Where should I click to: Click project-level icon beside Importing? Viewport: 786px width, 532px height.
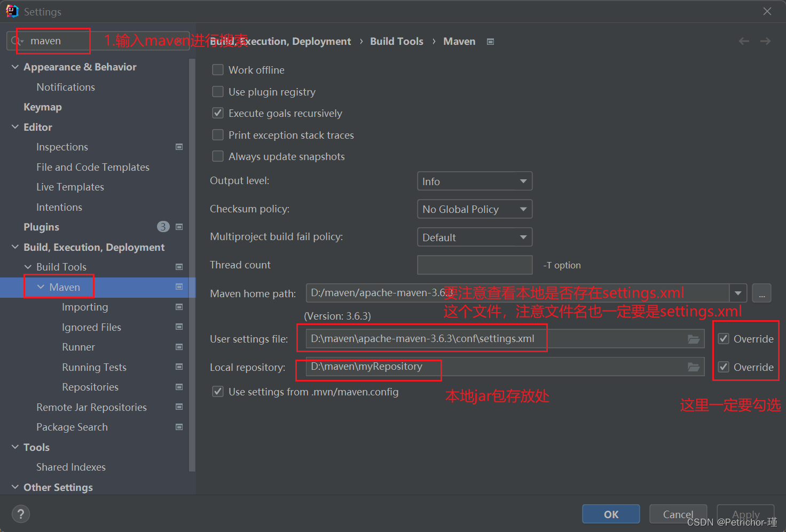click(179, 307)
